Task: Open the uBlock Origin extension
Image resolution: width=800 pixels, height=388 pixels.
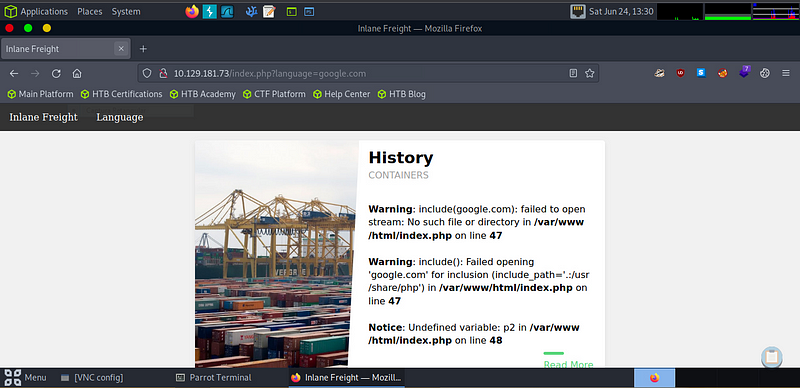Action: pos(680,73)
